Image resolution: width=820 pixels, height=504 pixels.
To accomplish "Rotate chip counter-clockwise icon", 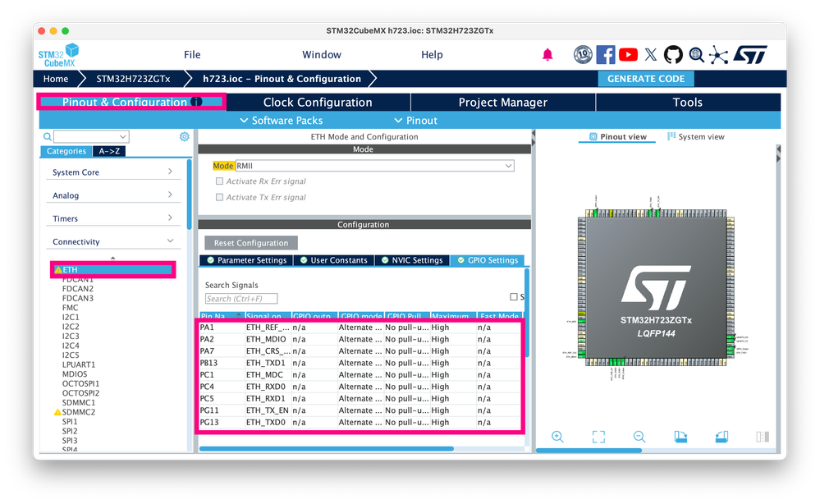I will (722, 437).
